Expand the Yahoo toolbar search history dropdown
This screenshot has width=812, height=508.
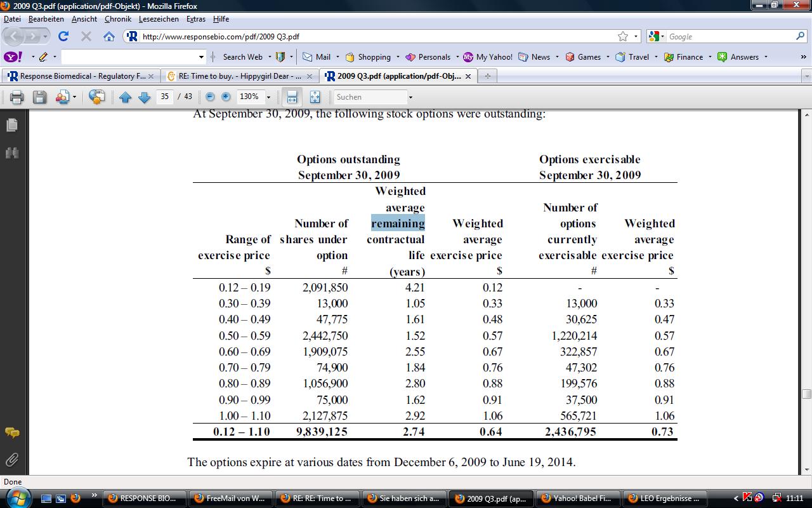(x=202, y=57)
